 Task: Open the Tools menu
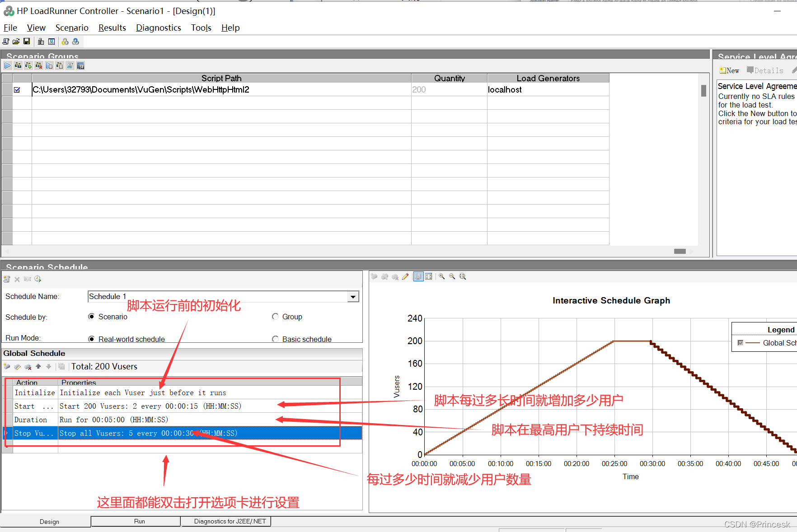[x=201, y=28]
